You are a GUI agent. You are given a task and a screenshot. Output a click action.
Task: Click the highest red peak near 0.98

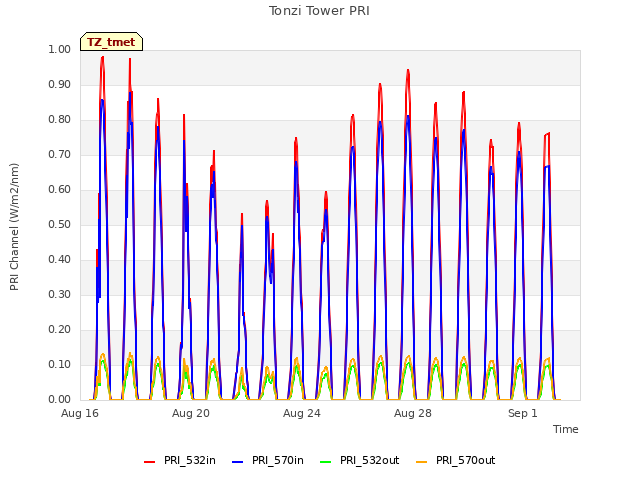click(102, 58)
